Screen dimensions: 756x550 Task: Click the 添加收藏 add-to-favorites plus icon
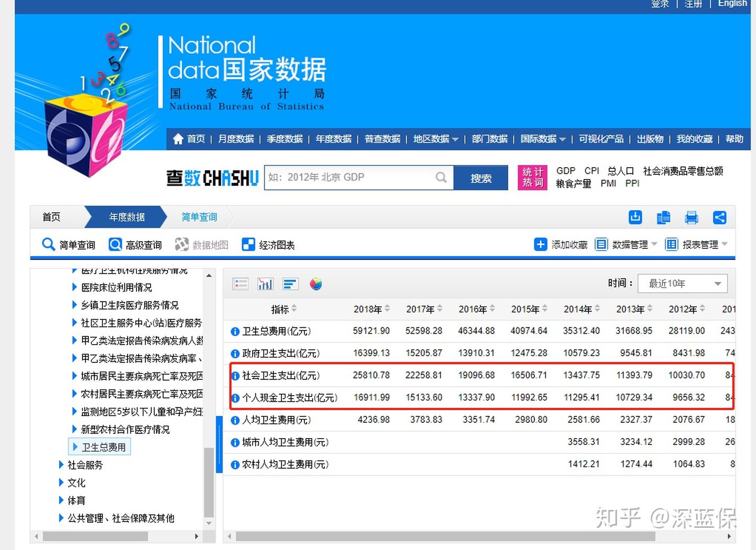(541, 244)
